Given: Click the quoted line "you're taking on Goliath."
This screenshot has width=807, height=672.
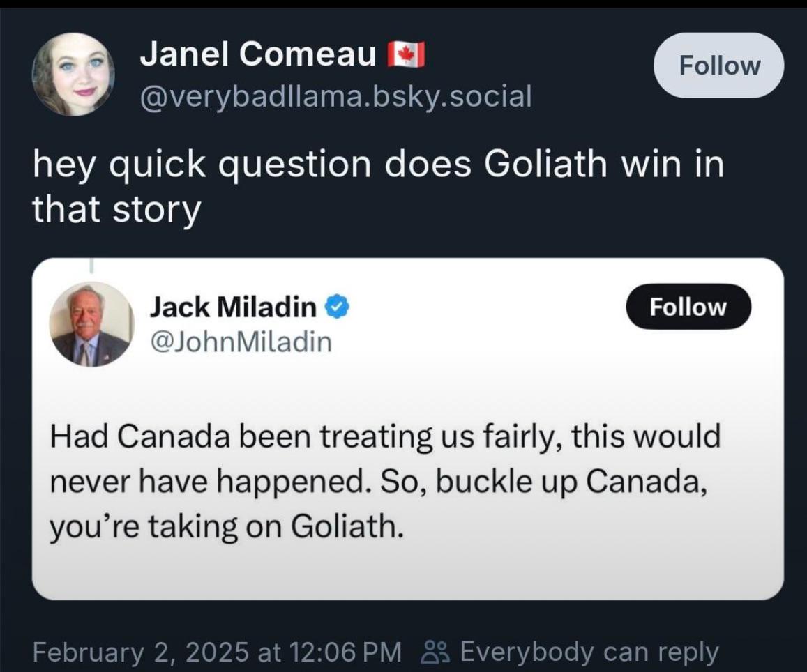Looking at the screenshot, I should [227, 526].
